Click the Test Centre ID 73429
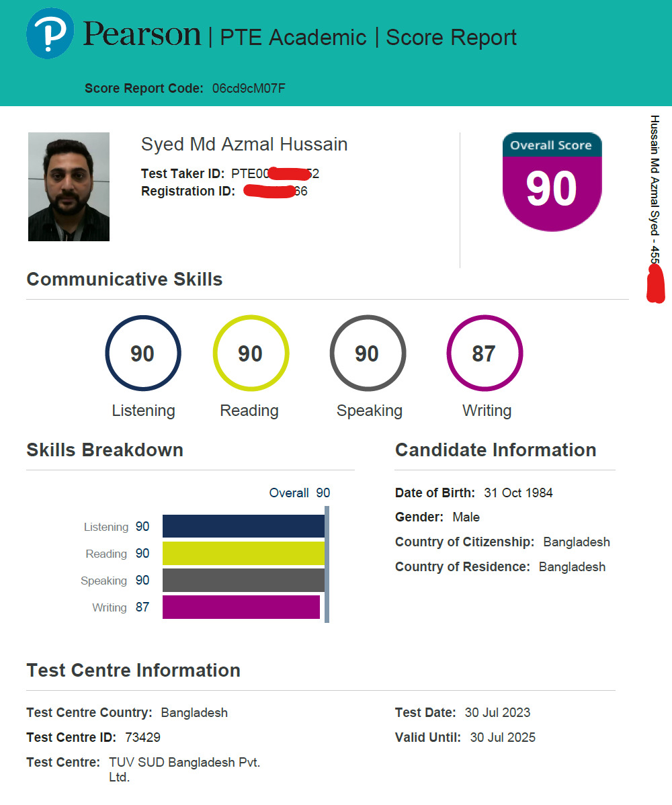 pos(142,737)
